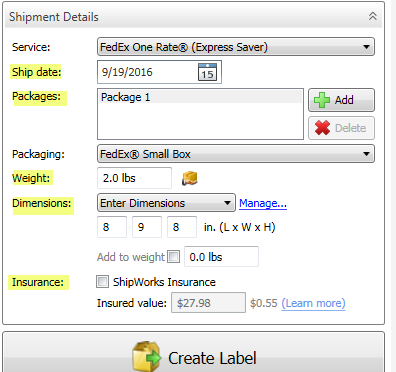396x372 pixels.
Task: Click the Delete package button
Action: [341, 128]
